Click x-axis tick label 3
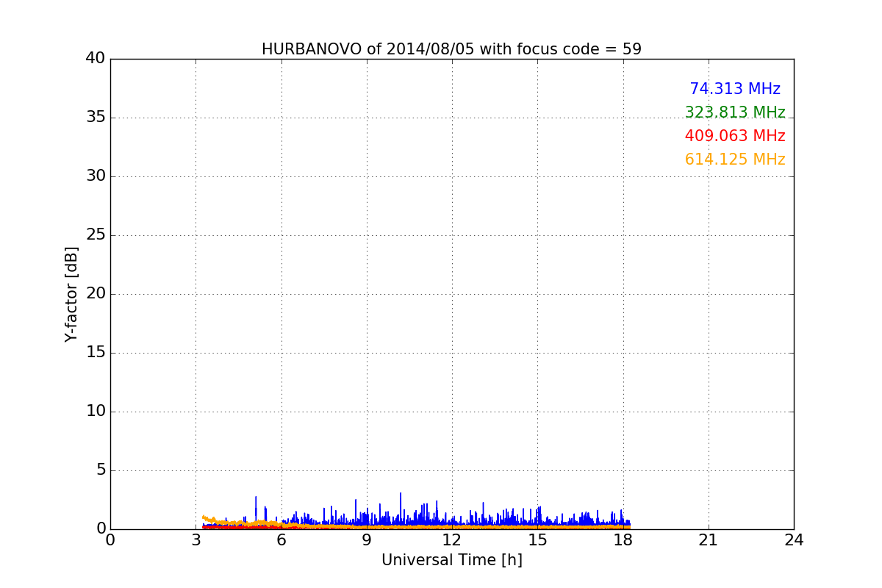The width and height of the screenshot is (882, 588). [x=196, y=540]
